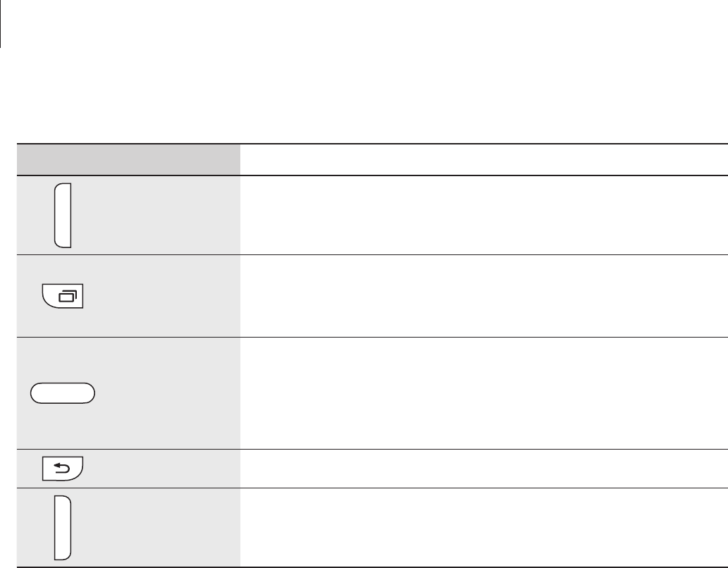The image size is (728, 568).
Task: Click the blank description cell beside first-row side key
Action: click(x=483, y=216)
